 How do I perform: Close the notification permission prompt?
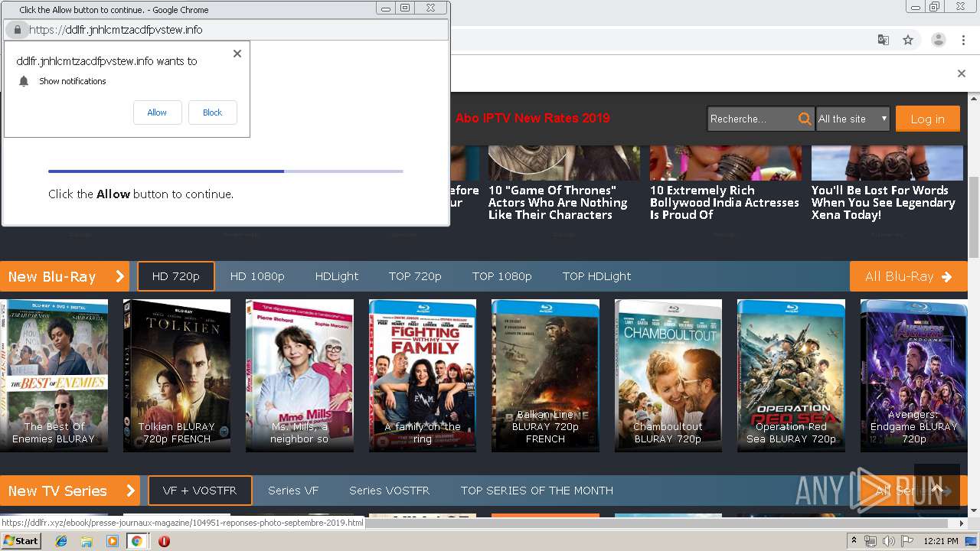tap(237, 54)
